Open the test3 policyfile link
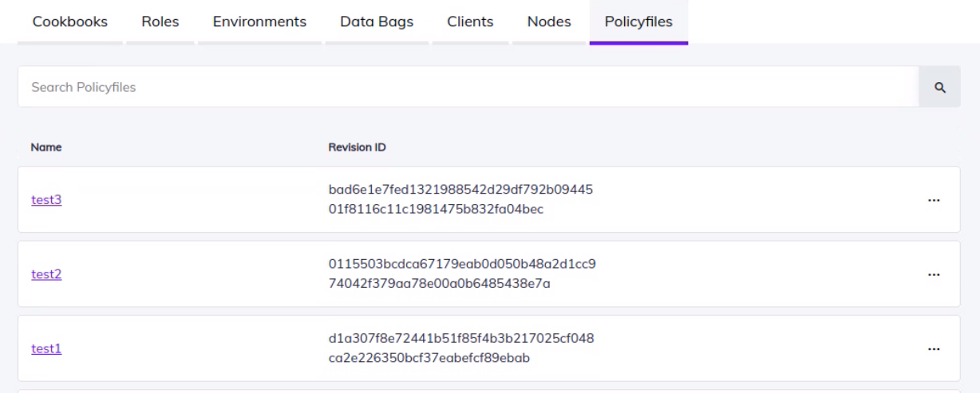 point(46,200)
